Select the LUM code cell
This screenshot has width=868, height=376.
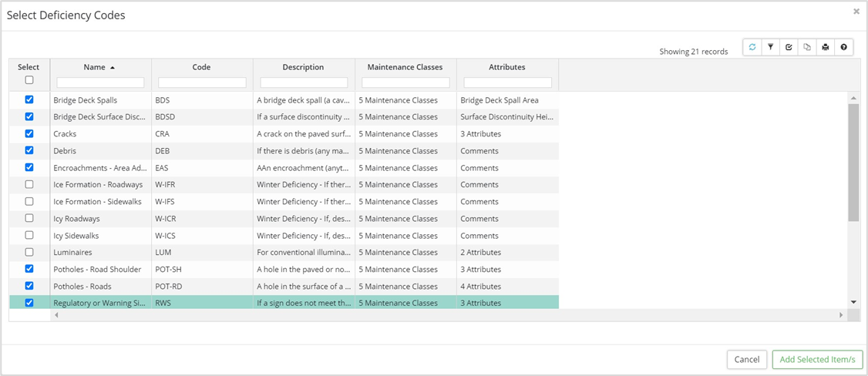[203, 252]
